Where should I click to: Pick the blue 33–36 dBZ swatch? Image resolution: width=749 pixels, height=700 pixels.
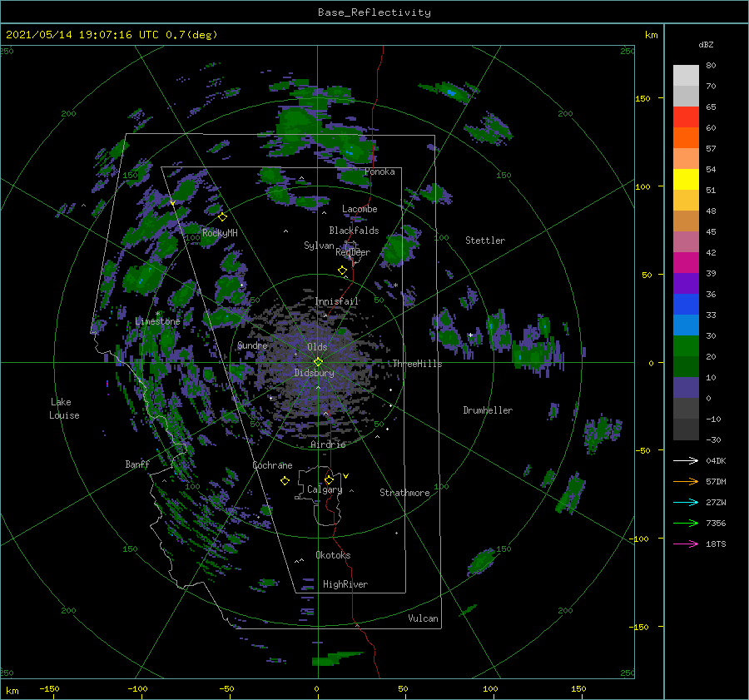pyautogui.click(x=686, y=305)
